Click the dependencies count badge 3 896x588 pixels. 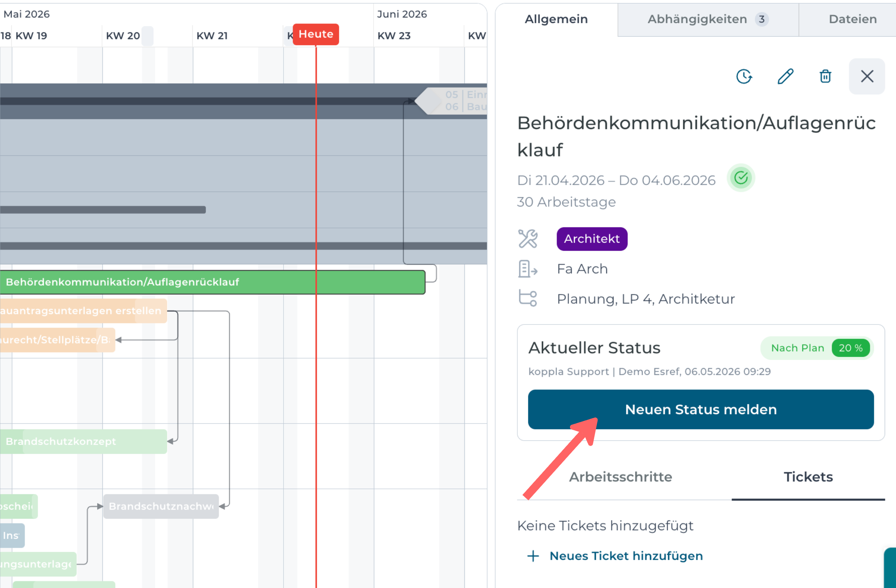762,19
